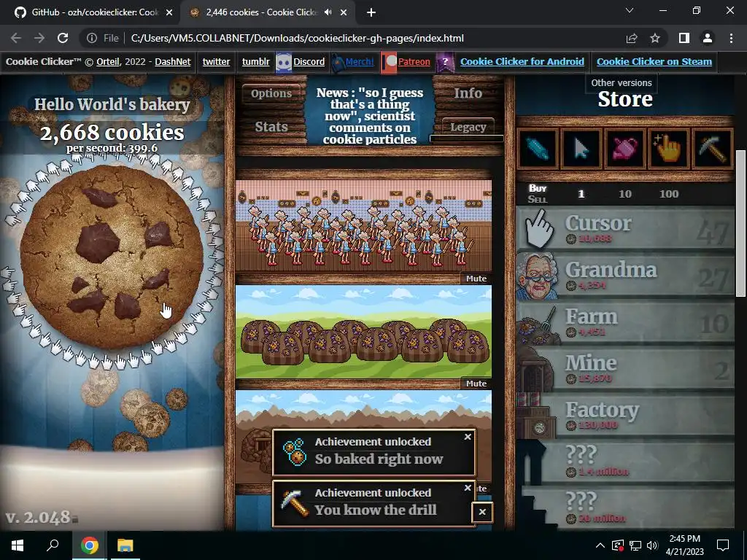Select the 20 million locked ??? building
The height and width of the screenshot is (560, 747).
(x=625, y=507)
